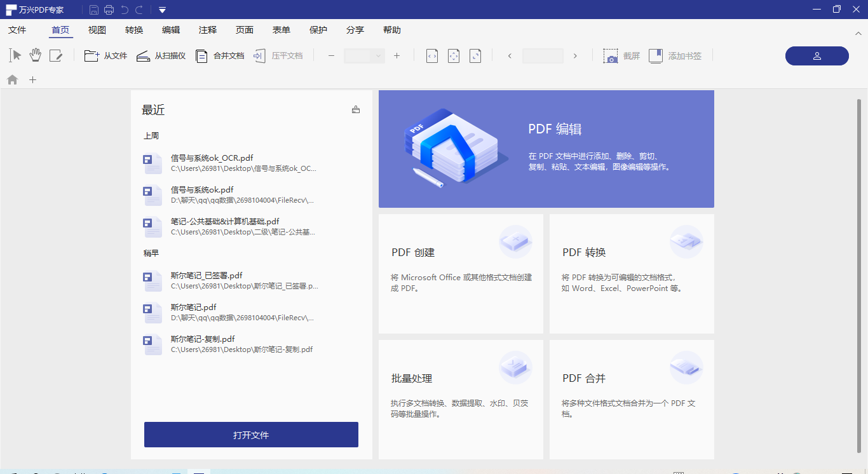This screenshot has width=868, height=474.
Task: Select the edit pencil tool
Action: [56, 56]
